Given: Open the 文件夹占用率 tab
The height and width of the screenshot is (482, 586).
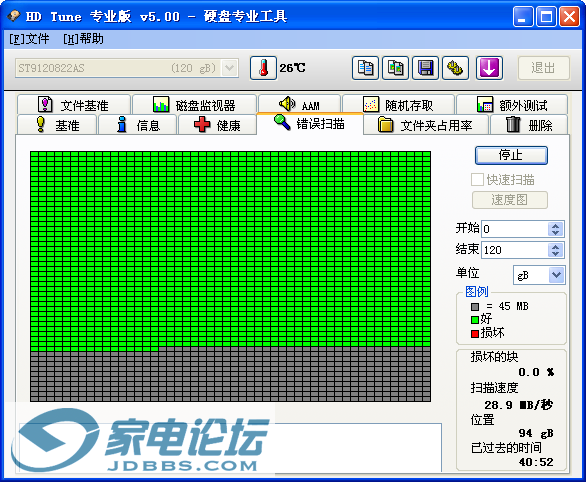Looking at the screenshot, I should 426,125.
